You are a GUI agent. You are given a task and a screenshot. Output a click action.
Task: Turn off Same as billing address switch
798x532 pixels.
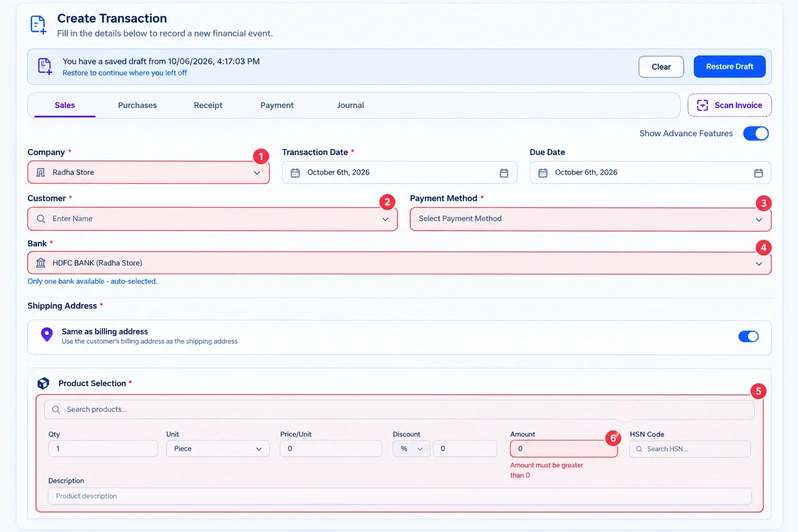point(749,337)
